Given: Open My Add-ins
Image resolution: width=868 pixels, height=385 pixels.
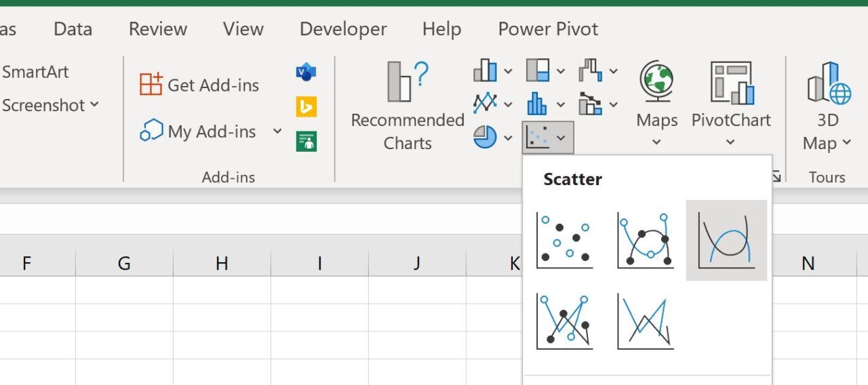Looking at the screenshot, I should 199,131.
